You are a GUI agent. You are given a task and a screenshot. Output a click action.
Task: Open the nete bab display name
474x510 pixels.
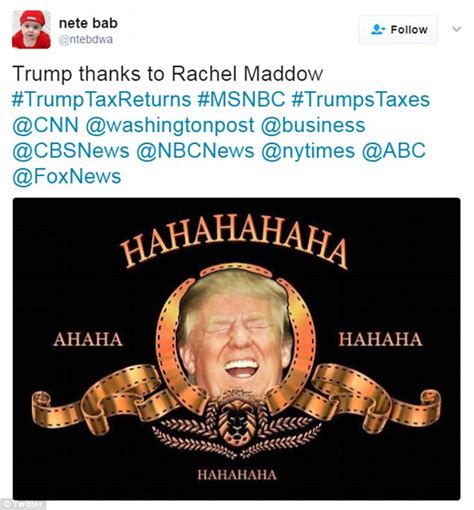88,23
